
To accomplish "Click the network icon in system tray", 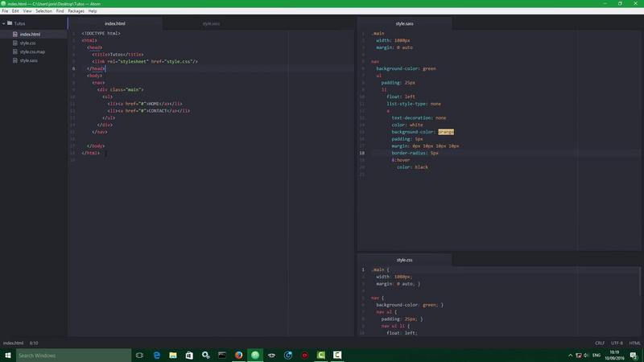I will pyautogui.click(x=578, y=356).
